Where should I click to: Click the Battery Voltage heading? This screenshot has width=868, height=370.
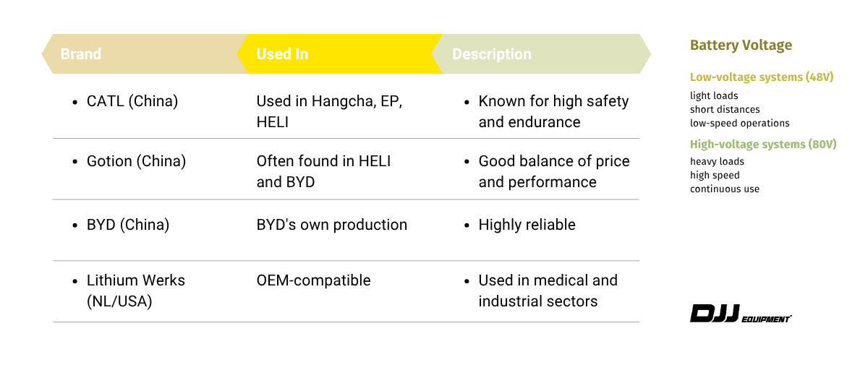pyautogui.click(x=741, y=46)
